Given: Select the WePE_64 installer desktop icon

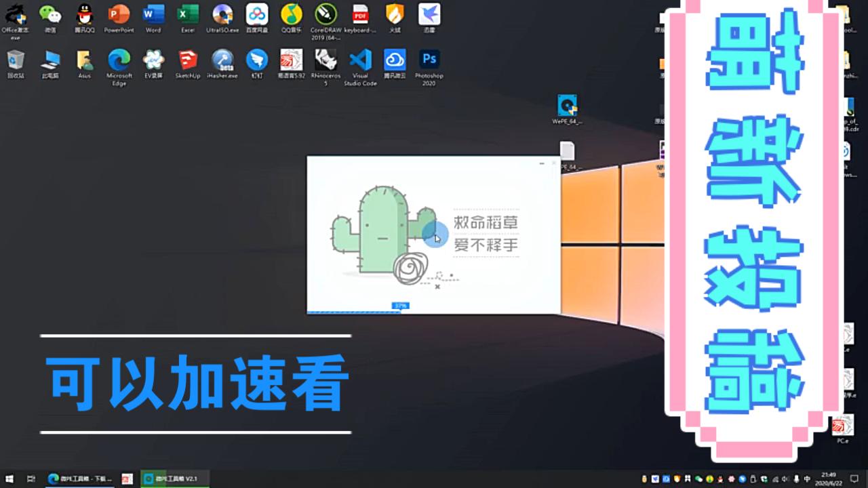Looking at the screenshot, I should [x=567, y=110].
